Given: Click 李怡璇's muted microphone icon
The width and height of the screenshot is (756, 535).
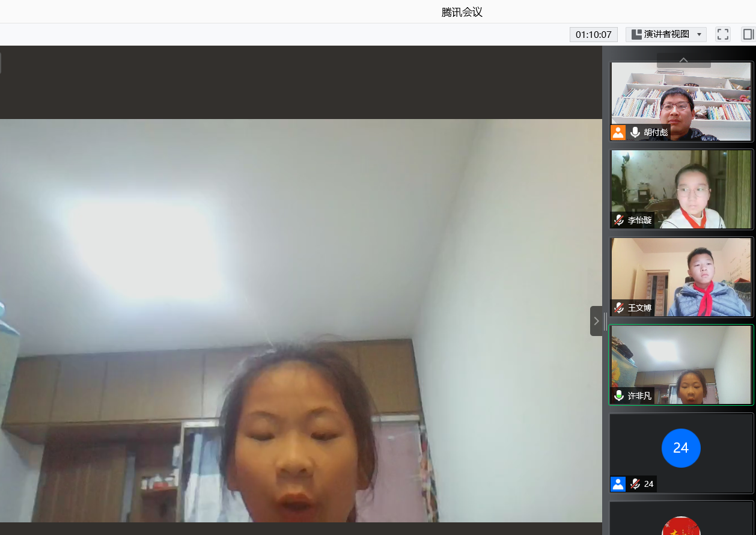Looking at the screenshot, I should tap(619, 220).
